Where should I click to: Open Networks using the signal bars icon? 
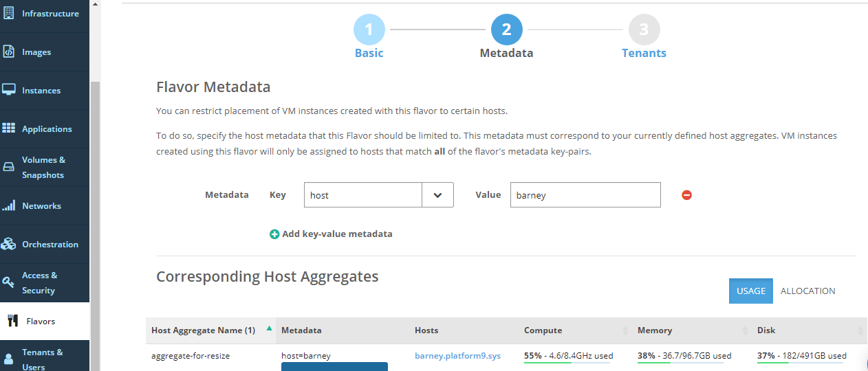(x=9, y=206)
